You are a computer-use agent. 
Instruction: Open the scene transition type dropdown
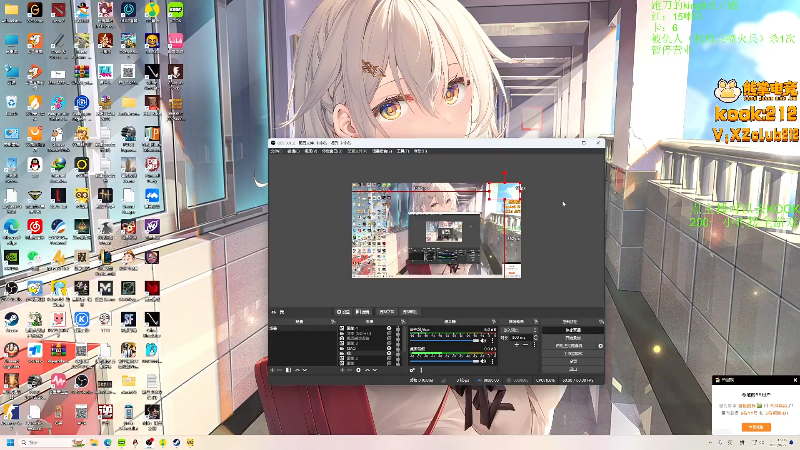coord(519,330)
